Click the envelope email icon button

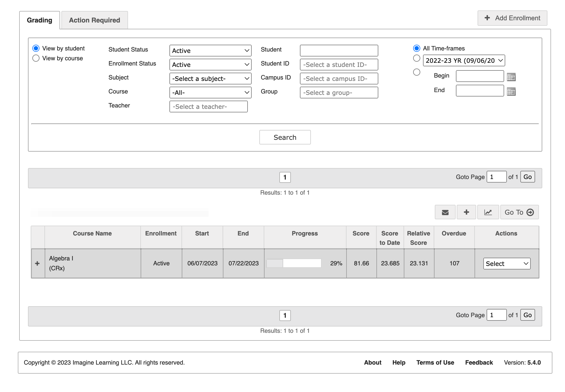[x=445, y=212]
